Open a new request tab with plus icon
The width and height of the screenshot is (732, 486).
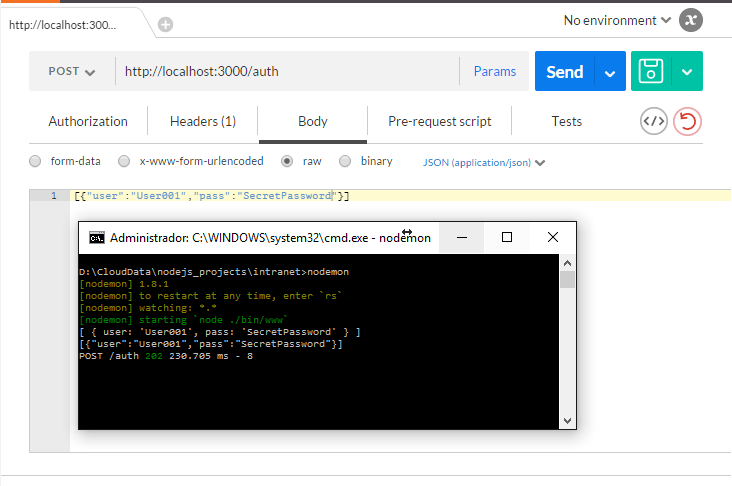[x=165, y=24]
